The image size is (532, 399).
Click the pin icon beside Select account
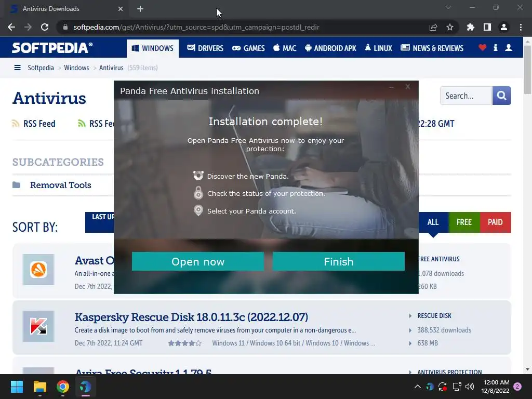(198, 210)
